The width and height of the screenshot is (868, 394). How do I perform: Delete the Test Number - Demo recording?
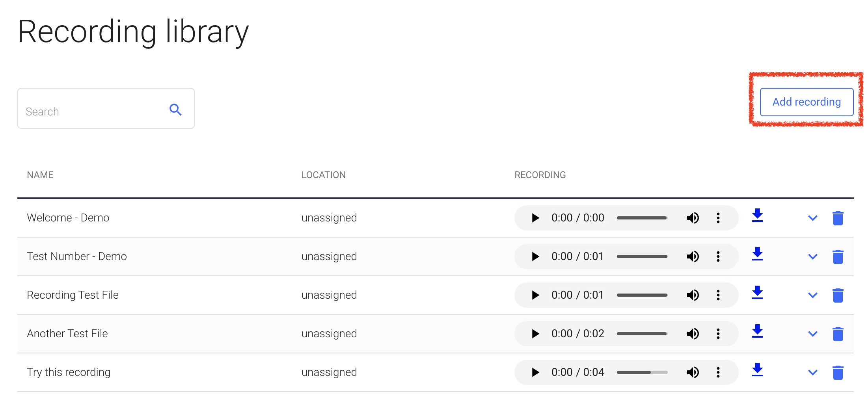838,256
